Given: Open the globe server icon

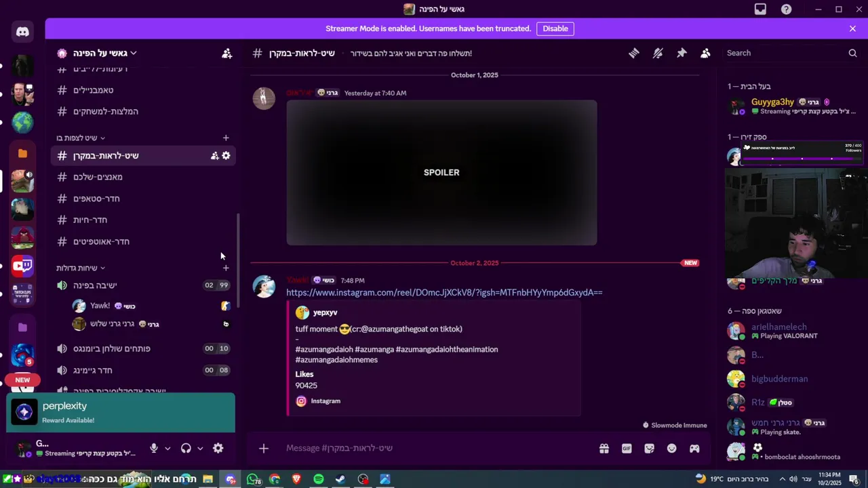Looking at the screenshot, I should 22,123.
